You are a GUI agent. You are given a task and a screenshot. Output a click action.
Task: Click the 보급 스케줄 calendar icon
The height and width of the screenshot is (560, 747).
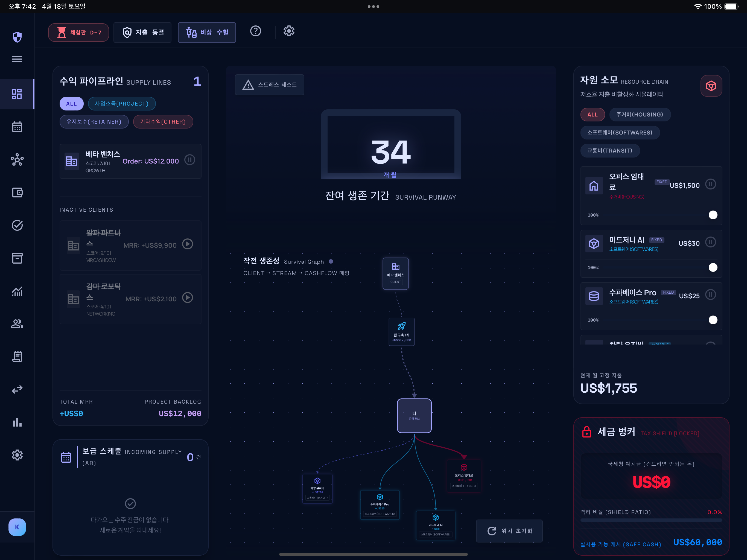click(66, 457)
